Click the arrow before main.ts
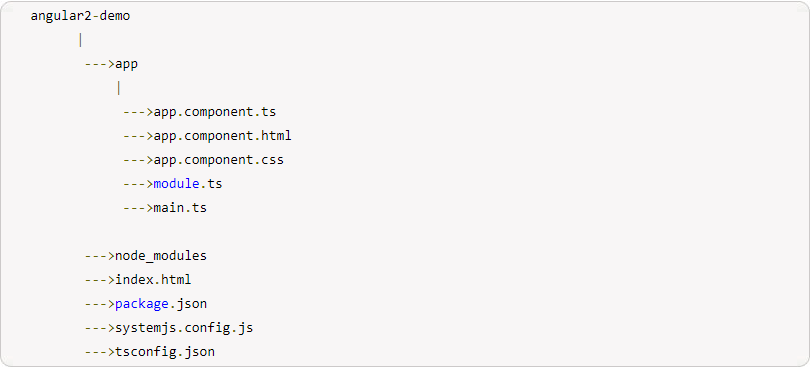Image resolution: width=811 pixels, height=369 pixels. [138, 208]
